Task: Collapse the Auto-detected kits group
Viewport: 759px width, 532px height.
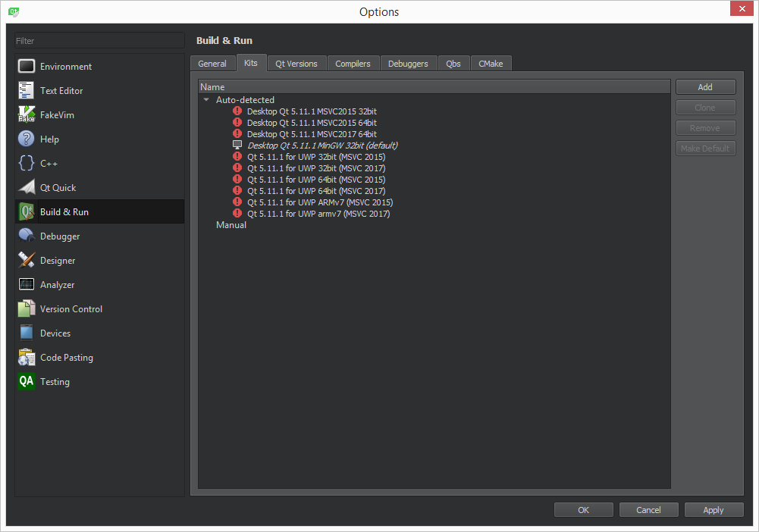Action: pos(206,100)
